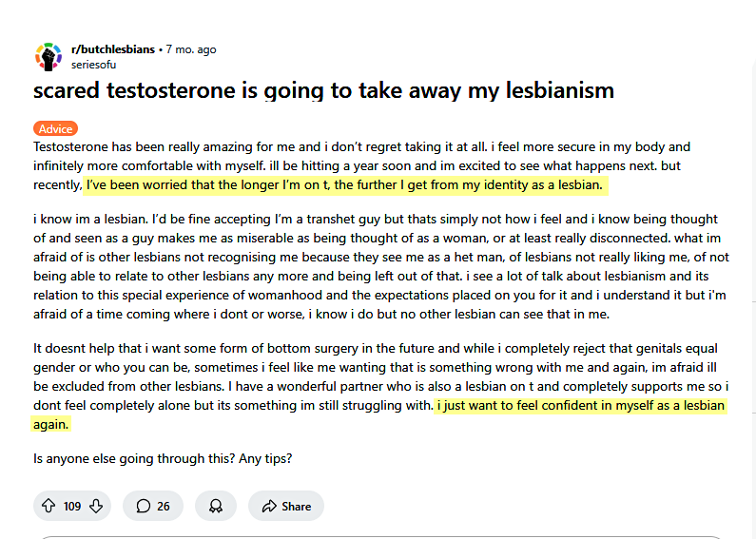Click the post title about testosterone
The height and width of the screenshot is (539, 756).
323,91
